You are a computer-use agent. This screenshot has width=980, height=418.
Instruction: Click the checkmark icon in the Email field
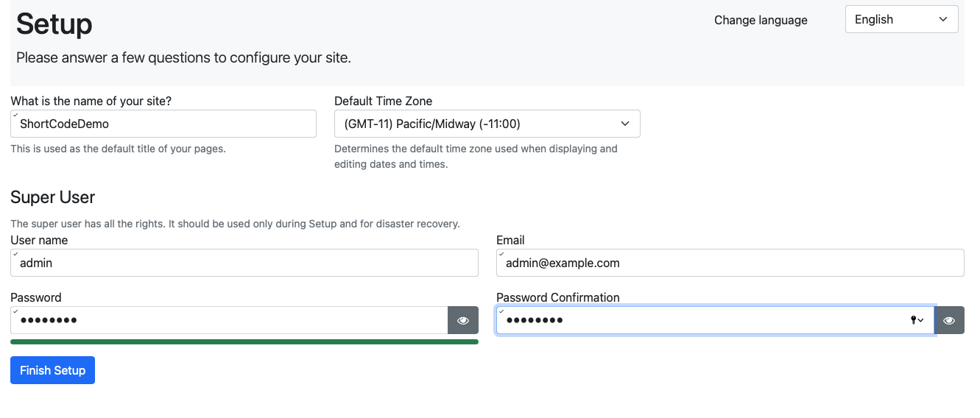[501, 252]
